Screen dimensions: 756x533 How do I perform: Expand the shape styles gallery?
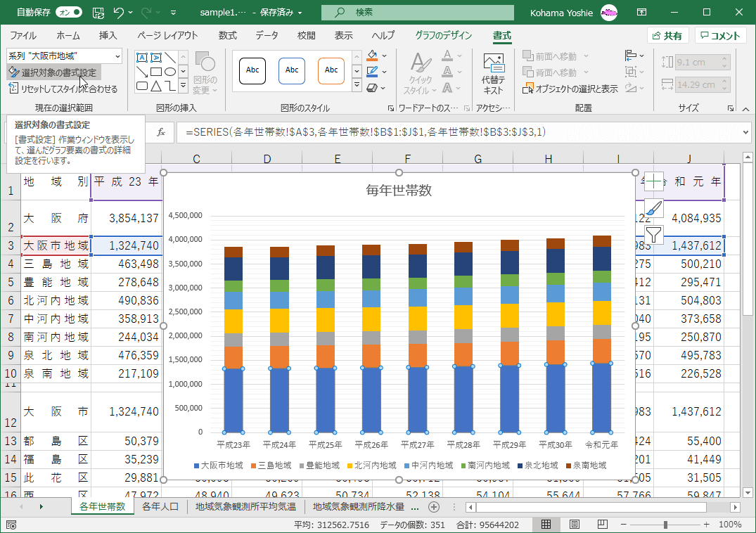[x=356, y=86]
